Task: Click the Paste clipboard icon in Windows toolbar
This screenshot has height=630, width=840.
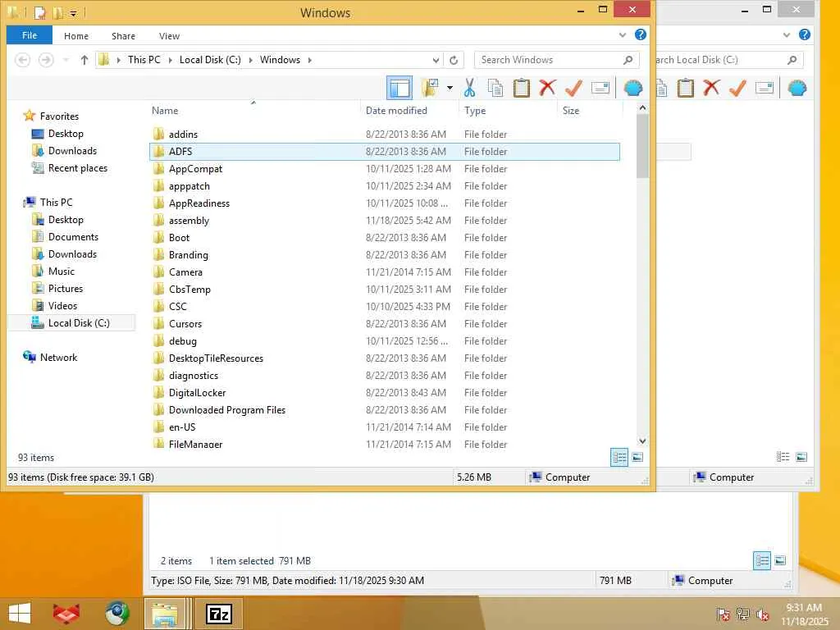Action: [x=521, y=88]
